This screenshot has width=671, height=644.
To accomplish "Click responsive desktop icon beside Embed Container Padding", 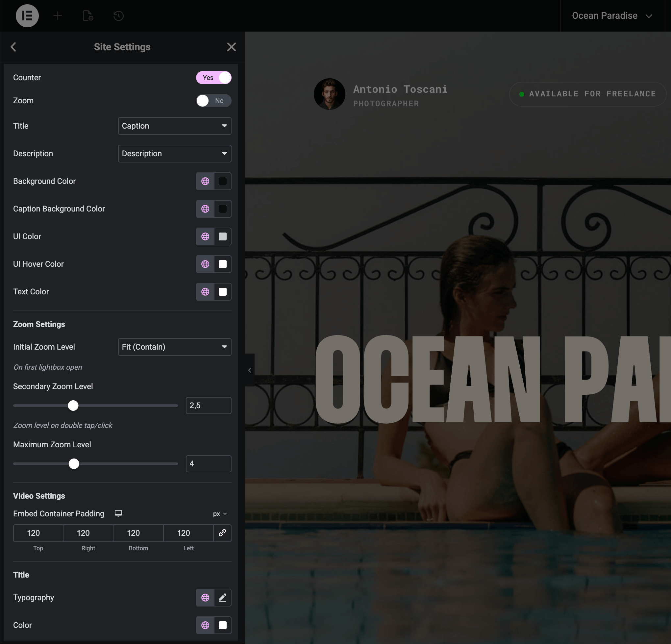I will pos(118,513).
